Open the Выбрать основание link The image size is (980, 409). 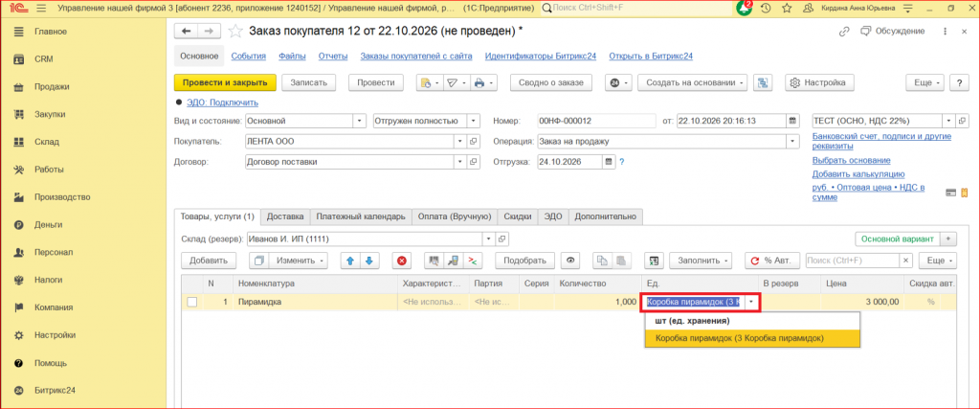(851, 160)
